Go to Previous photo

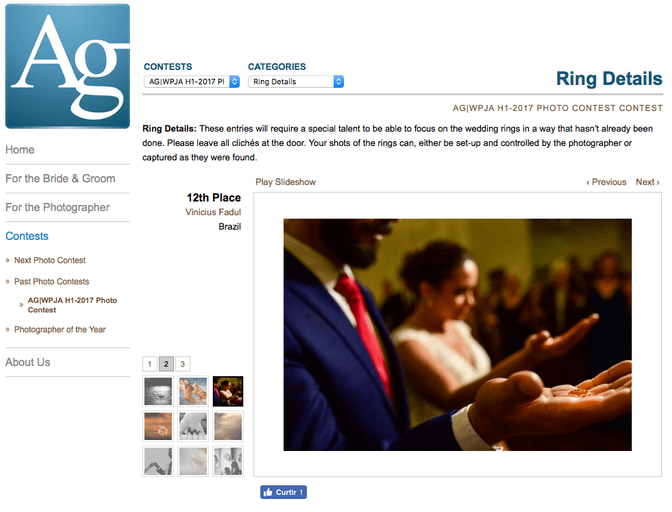[606, 182]
